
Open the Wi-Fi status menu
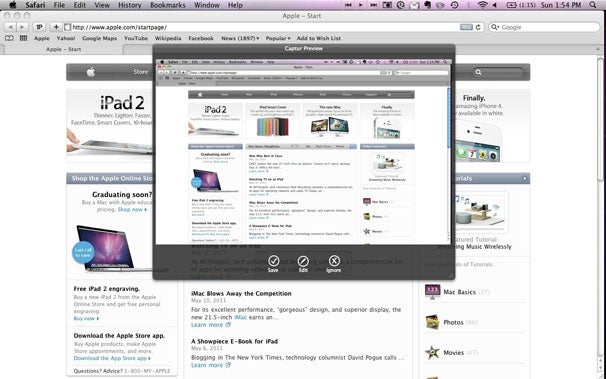(x=482, y=5)
